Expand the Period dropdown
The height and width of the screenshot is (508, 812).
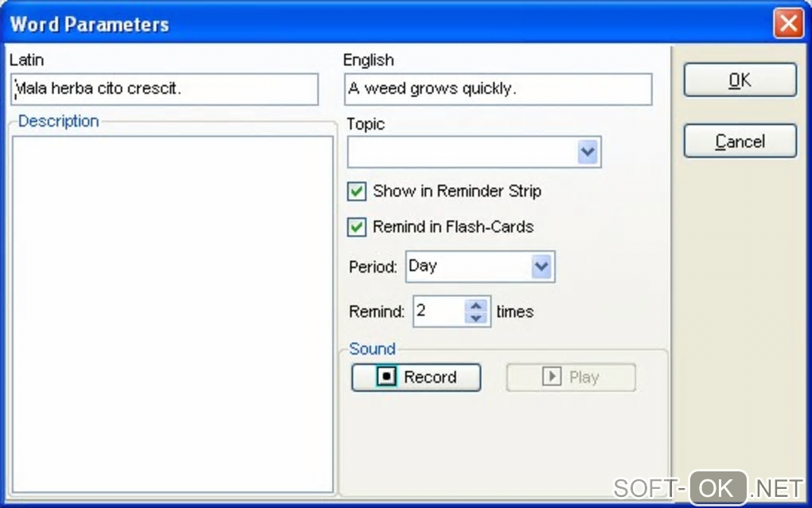(x=541, y=267)
